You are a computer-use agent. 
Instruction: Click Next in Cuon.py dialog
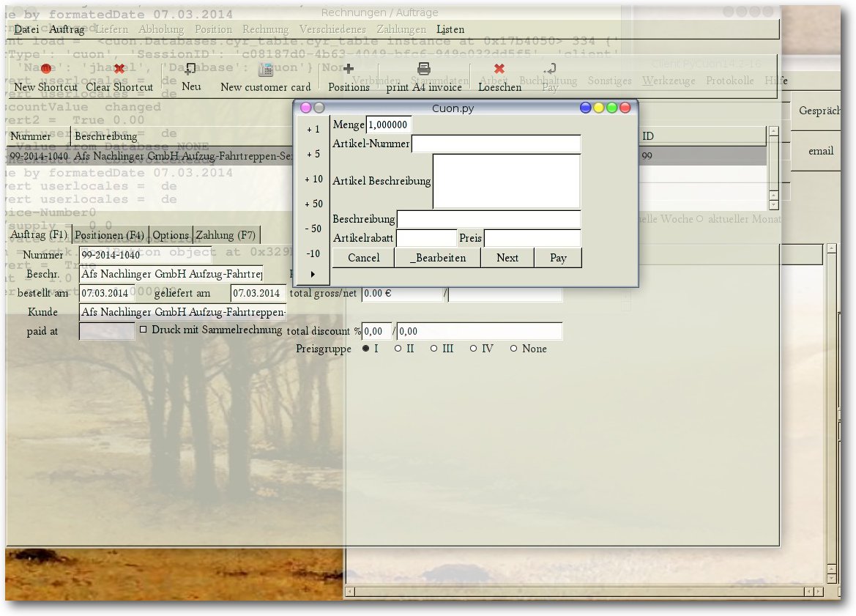(x=507, y=258)
